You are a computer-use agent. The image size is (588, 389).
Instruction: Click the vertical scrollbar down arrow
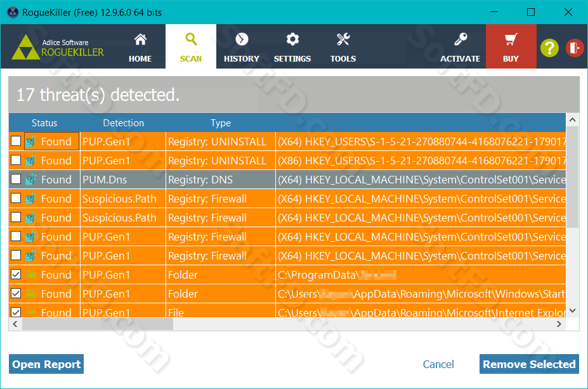(572, 310)
